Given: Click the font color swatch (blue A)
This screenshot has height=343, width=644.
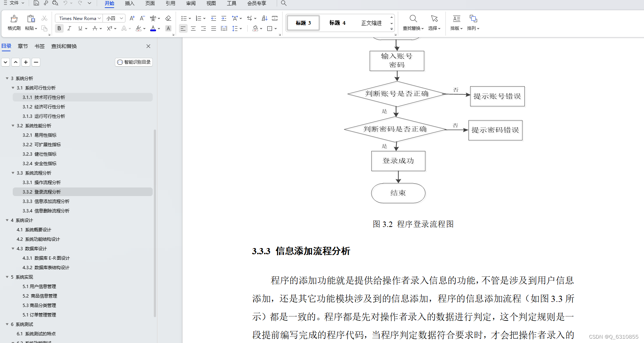Looking at the screenshot, I should (153, 28).
